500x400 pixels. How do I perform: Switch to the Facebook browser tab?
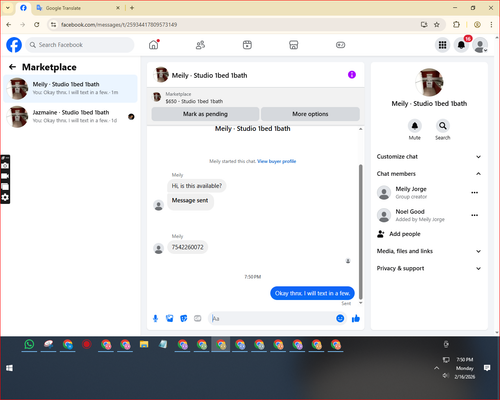(x=23, y=8)
